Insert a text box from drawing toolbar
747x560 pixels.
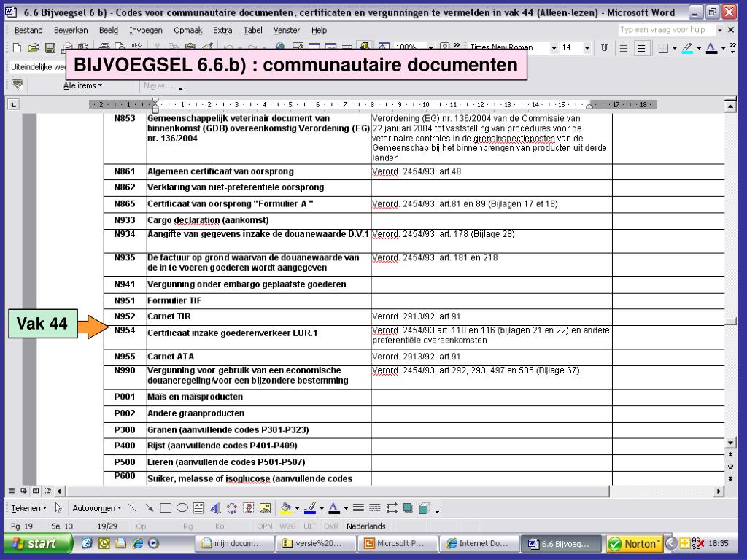tap(198, 508)
